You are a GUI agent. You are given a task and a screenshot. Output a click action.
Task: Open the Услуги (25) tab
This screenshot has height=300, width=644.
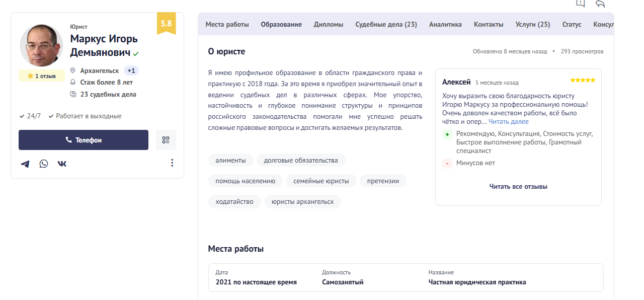point(533,24)
